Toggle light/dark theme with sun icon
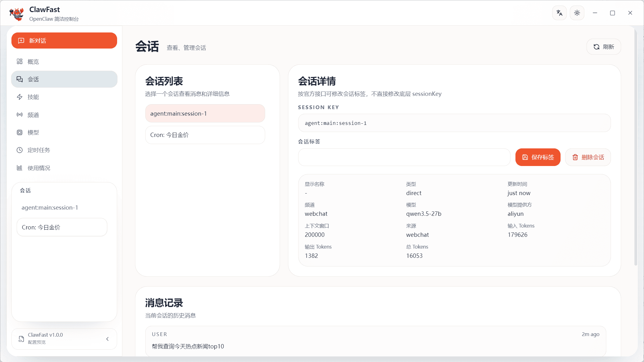644x362 pixels. point(577,13)
